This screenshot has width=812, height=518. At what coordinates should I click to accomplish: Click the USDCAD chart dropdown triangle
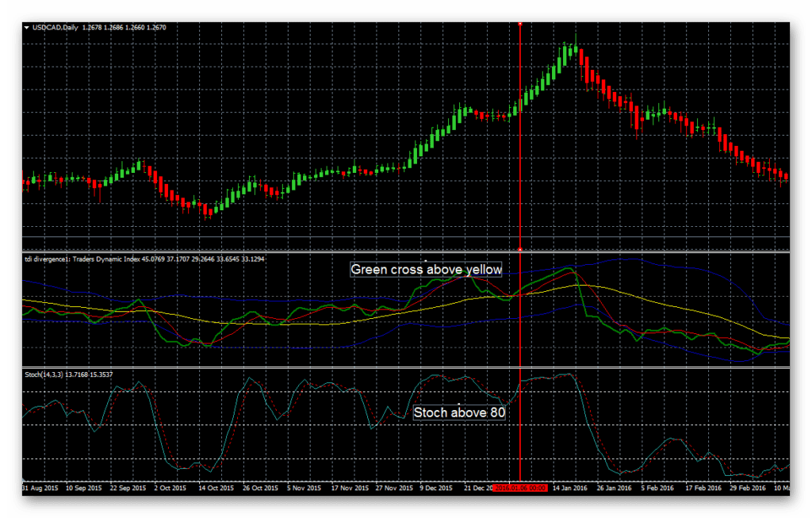(x=26, y=28)
